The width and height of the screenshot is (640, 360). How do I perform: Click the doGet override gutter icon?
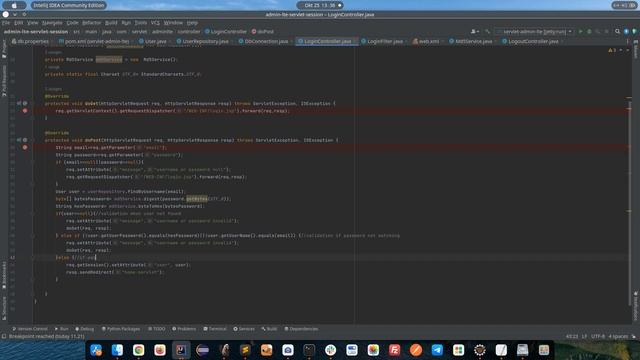point(20,103)
